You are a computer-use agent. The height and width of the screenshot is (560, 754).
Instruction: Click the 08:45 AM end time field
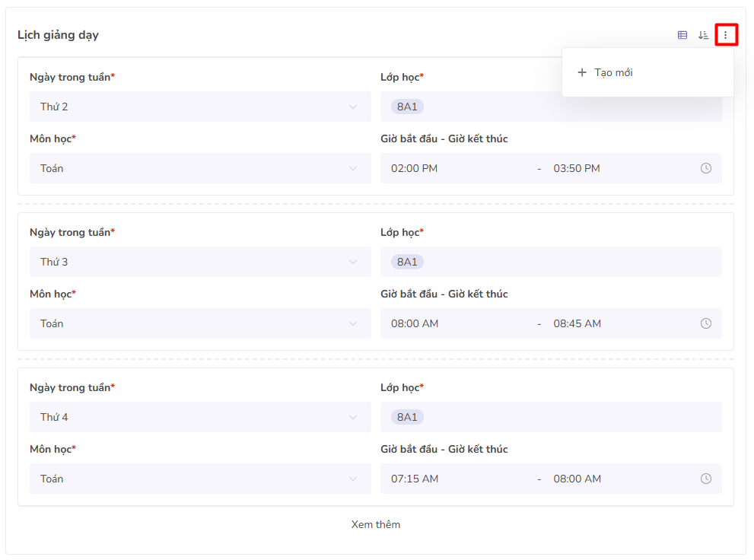coord(577,323)
